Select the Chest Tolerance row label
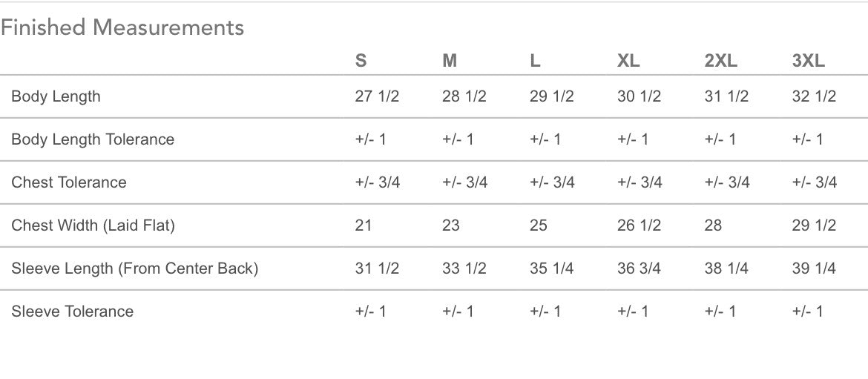The height and width of the screenshot is (379, 868). click(x=69, y=182)
